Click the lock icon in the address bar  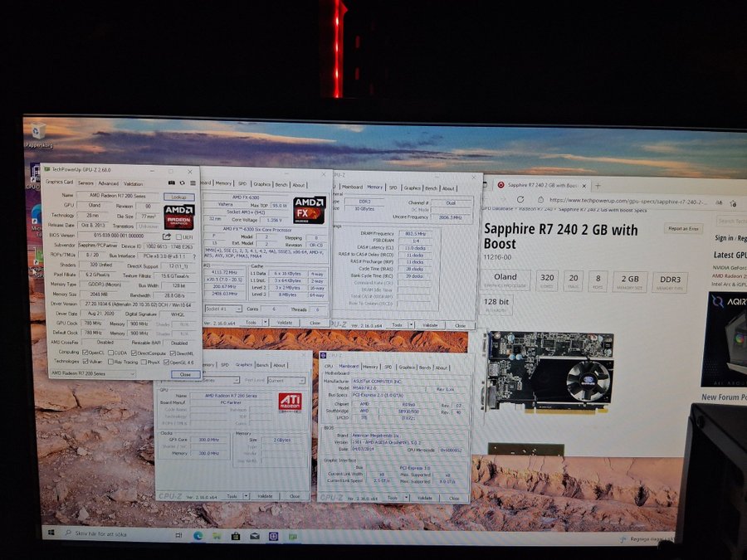[540, 200]
